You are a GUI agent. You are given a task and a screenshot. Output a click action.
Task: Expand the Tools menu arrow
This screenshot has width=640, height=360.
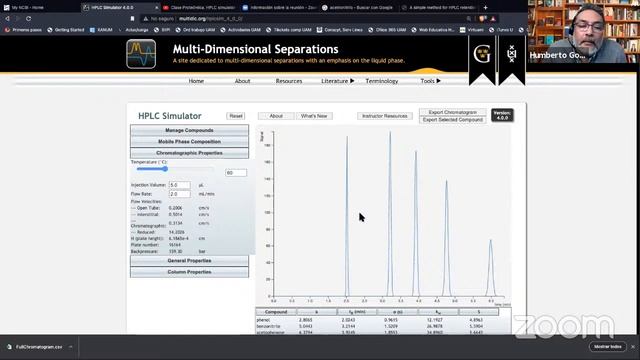439,81
